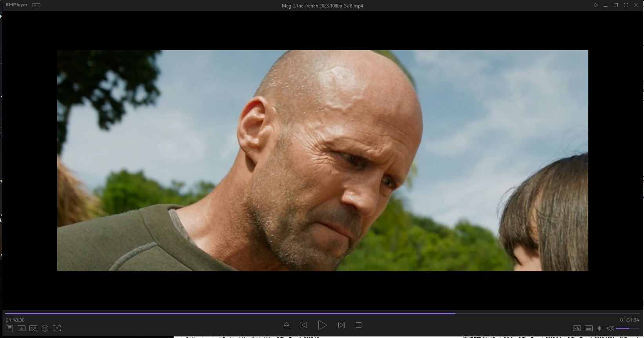Image resolution: width=644 pixels, height=338 pixels.
Task: Enter fullscreen from the title bar
Action: click(626, 5)
